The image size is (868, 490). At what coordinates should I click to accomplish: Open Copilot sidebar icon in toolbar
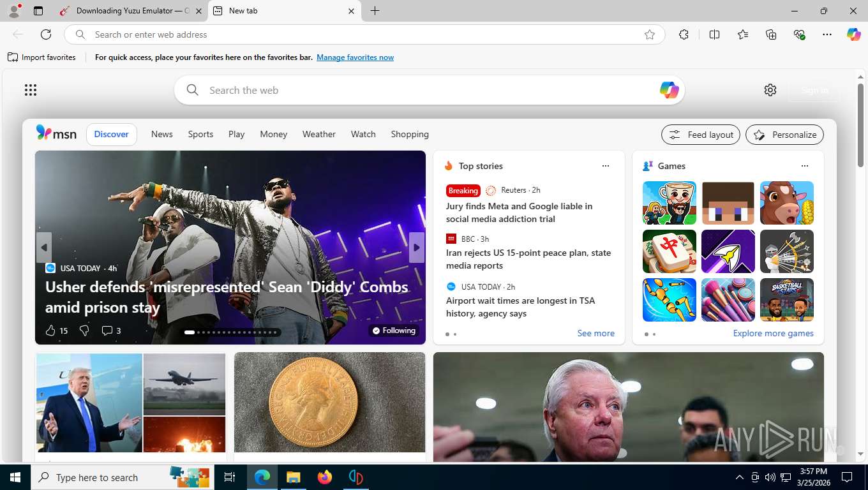tap(853, 34)
